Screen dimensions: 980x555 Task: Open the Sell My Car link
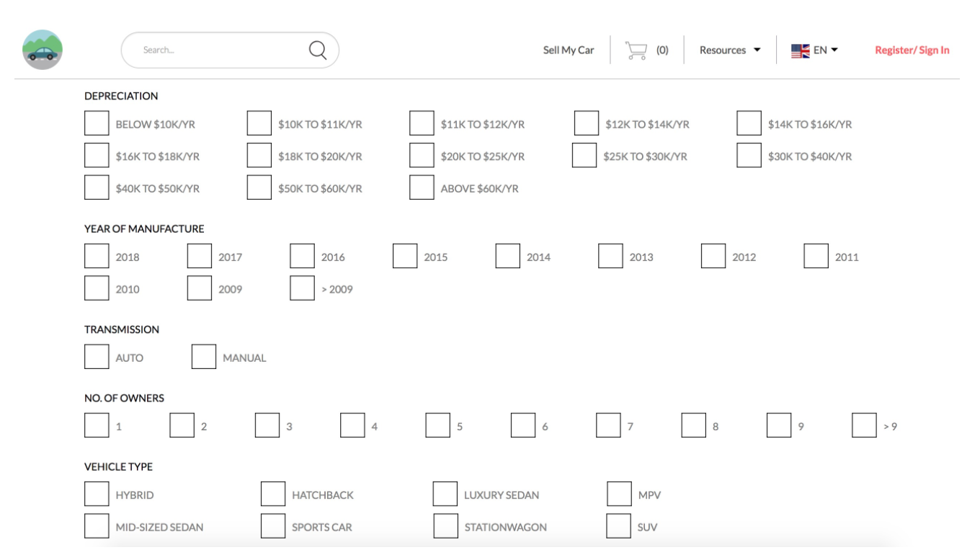pyautogui.click(x=569, y=50)
